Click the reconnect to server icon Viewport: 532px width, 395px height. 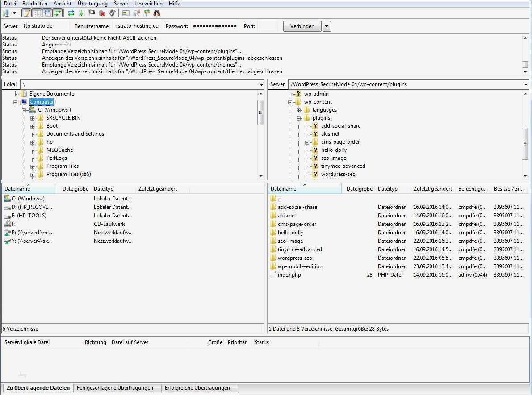(112, 13)
